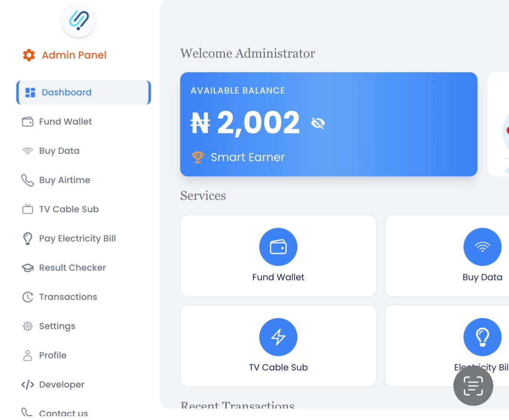This screenshot has height=420, width=509.
Task: Open the Fund Wallet service card icon
Action: click(278, 247)
